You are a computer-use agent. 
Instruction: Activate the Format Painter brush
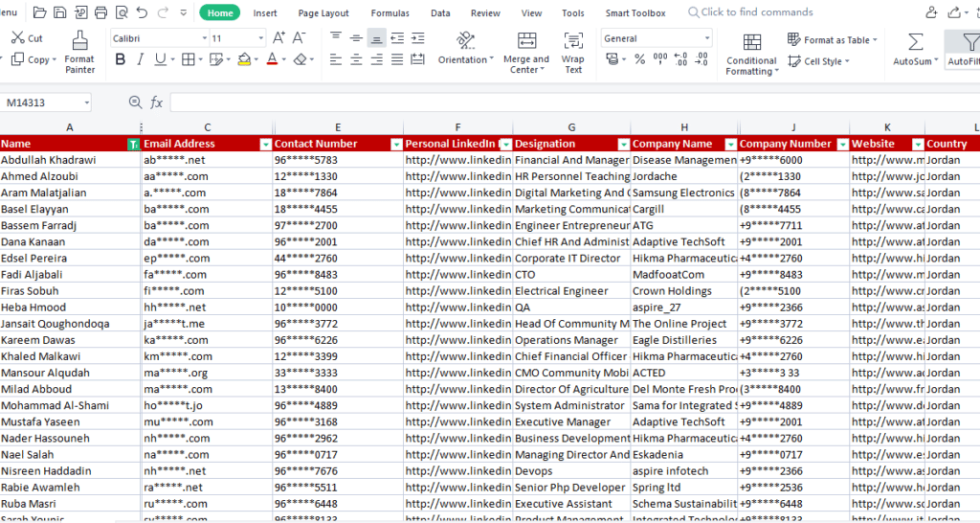coord(80,53)
